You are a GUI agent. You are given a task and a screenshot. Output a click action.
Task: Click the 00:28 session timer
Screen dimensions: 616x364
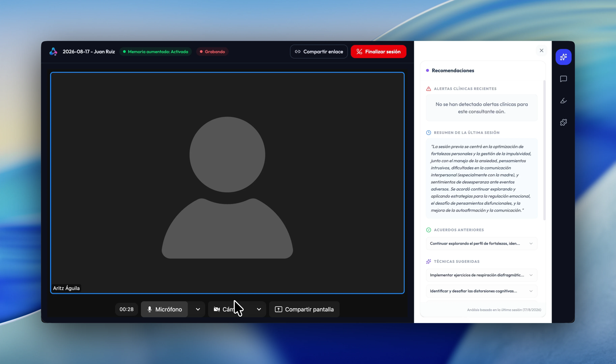(x=126, y=309)
